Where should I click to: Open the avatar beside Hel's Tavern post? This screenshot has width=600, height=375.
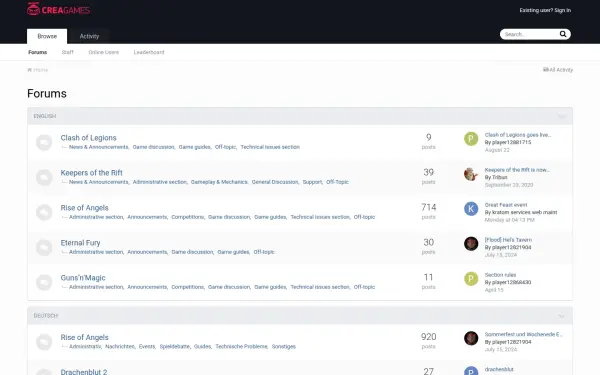click(x=471, y=244)
